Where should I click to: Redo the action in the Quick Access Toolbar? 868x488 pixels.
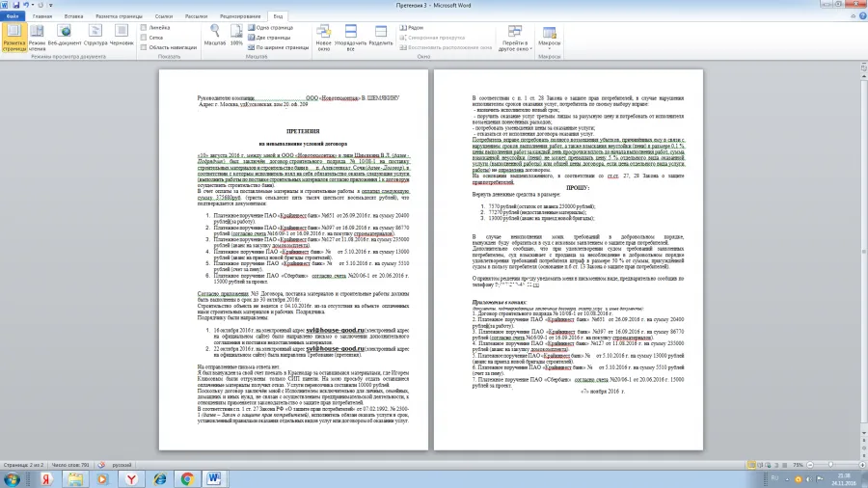[41, 5]
